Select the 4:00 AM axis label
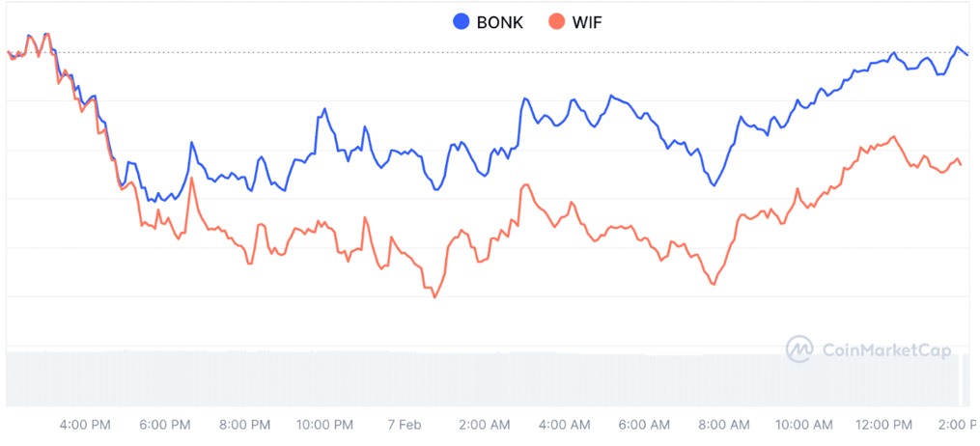The width and height of the screenshot is (980, 446). pyautogui.click(x=564, y=425)
